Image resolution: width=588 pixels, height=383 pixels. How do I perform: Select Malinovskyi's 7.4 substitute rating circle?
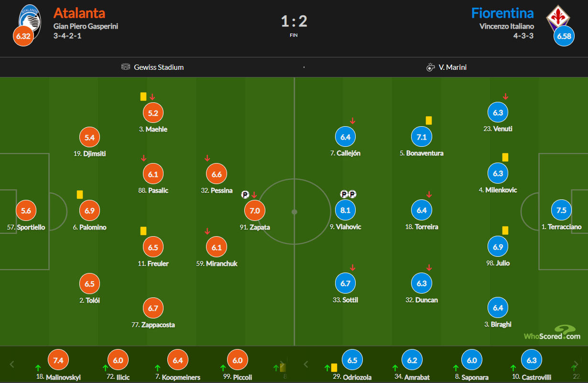pos(59,361)
